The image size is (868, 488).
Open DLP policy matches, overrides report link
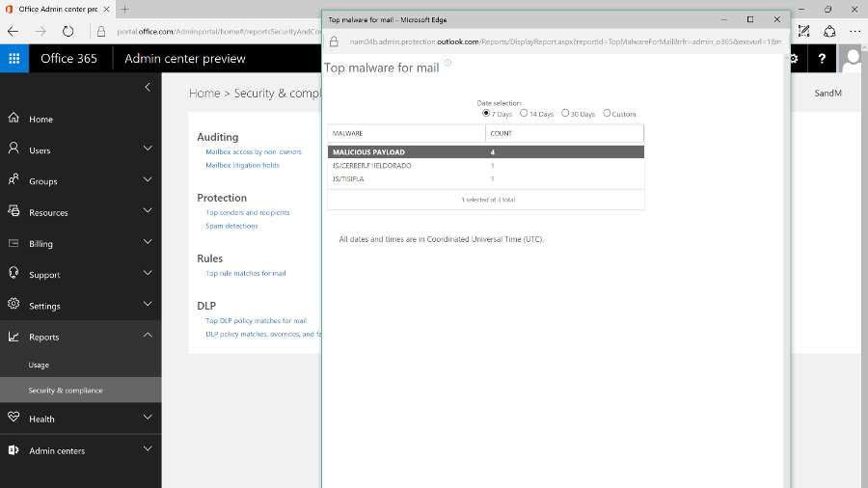pyautogui.click(x=263, y=335)
